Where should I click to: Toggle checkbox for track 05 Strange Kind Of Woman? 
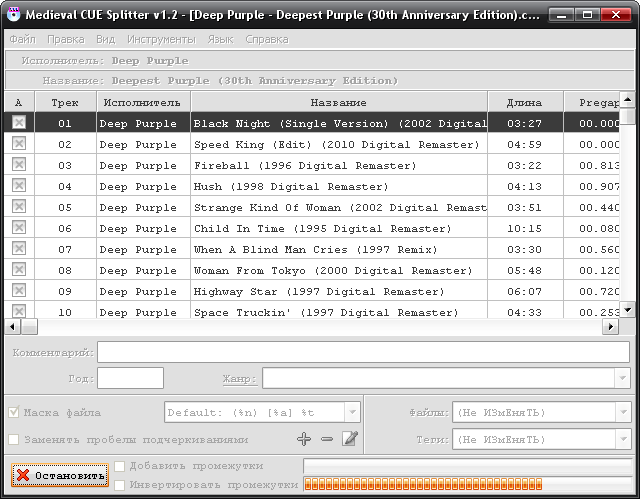tap(19, 206)
